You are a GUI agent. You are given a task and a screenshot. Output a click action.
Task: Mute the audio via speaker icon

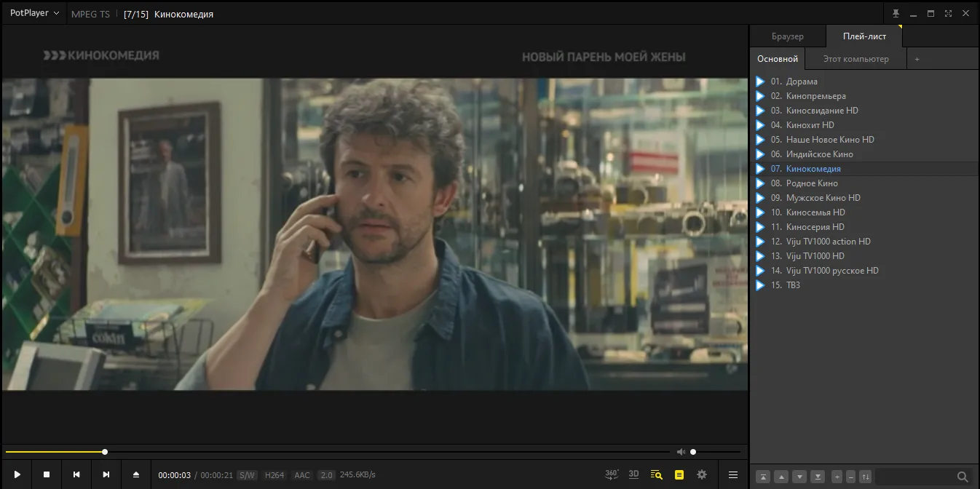[681, 452]
